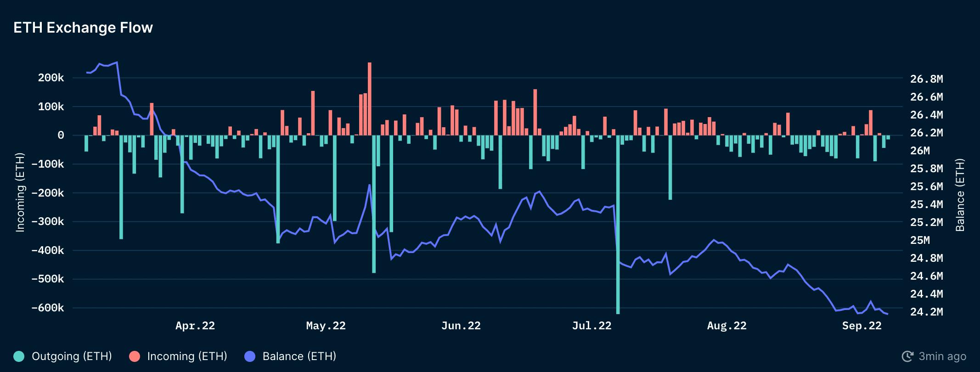Viewport: 980px width, 372px height.
Task: Click the refresh clock icon
Action: (907, 356)
